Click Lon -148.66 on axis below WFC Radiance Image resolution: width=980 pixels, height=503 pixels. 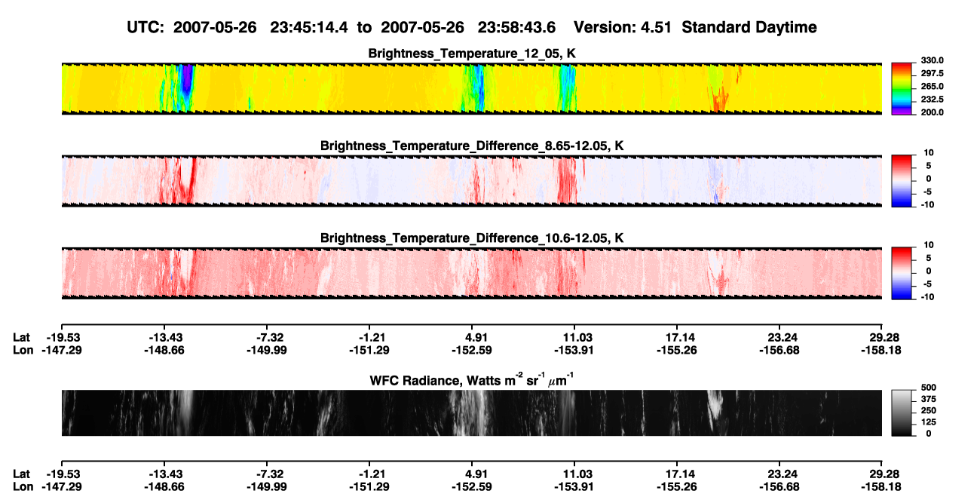165,487
